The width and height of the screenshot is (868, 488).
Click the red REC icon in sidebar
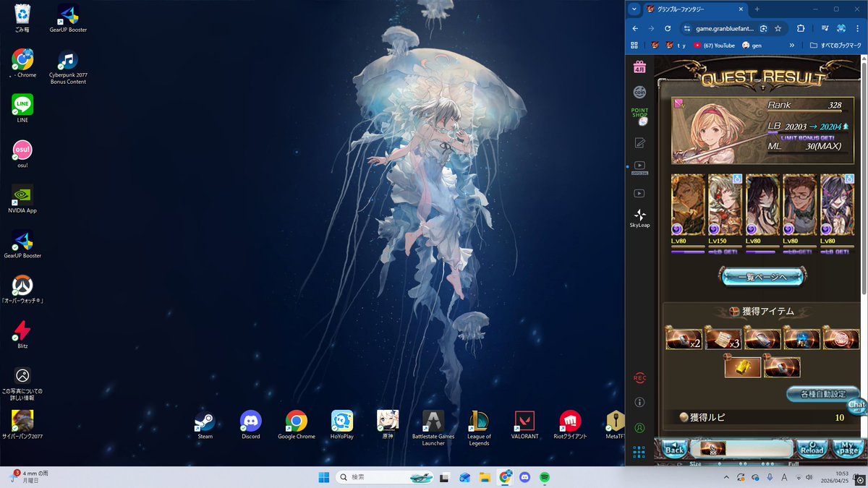639,377
